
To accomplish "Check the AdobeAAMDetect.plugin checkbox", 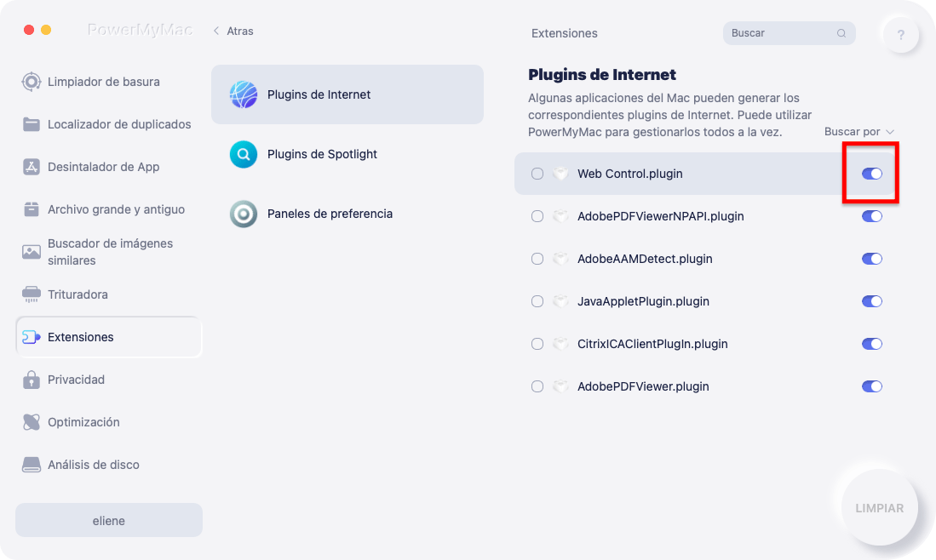I will point(537,259).
